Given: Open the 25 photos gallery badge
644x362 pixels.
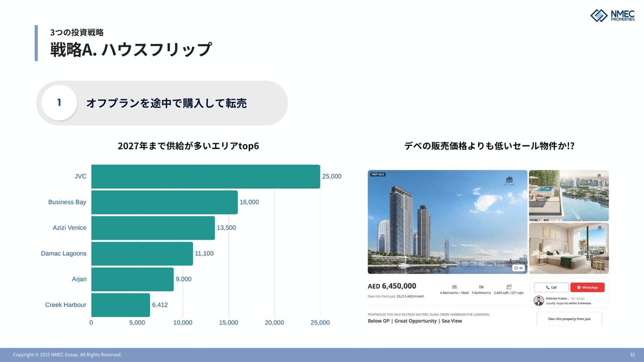Looking at the screenshot, I should click(x=518, y=268).
